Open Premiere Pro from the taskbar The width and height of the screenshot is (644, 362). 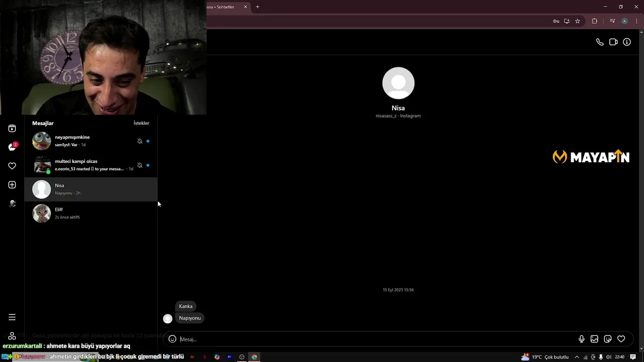coord(229,357)
